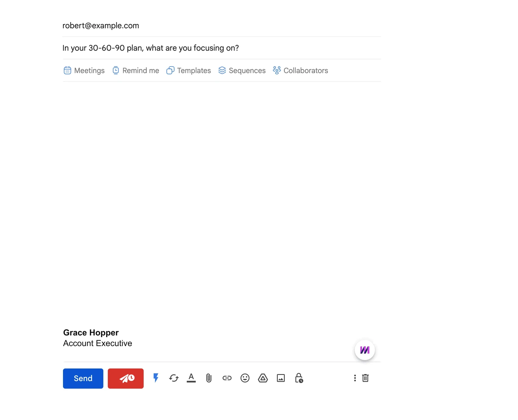Discard draft with trash icon
Viewport: 518px width, 420px height.
(365, 378)
